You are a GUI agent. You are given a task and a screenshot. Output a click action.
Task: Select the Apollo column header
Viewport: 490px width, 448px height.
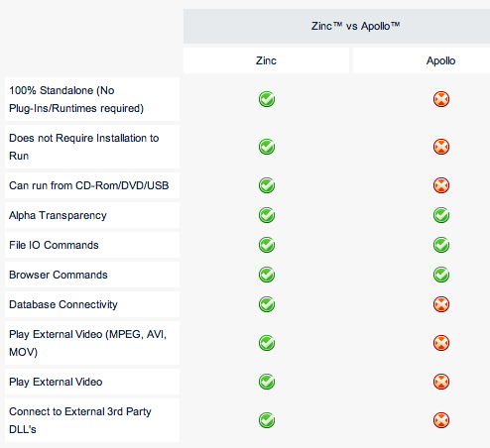pyautogui.click(x=422, y=60)
